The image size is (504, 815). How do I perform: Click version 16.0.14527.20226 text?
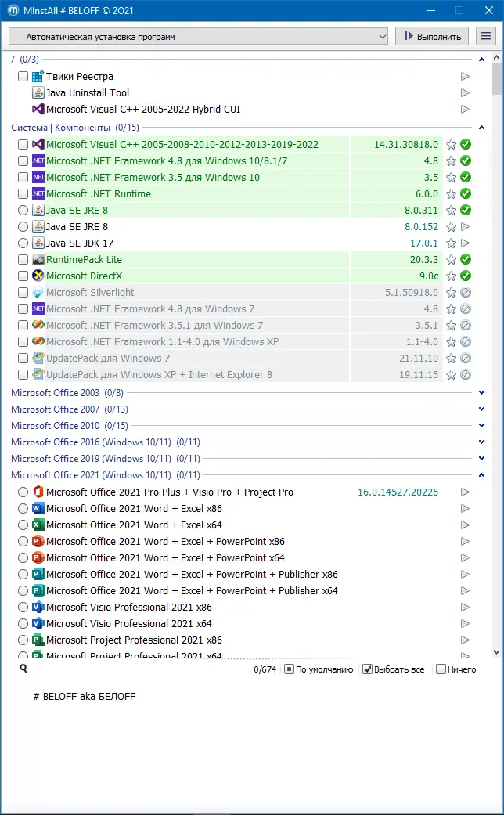[x=398, y=492]
